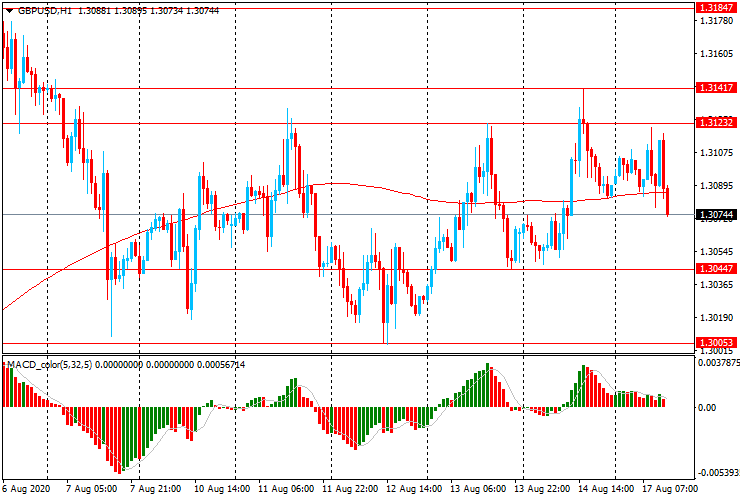This screenshot has width=740, height=500.
Task: Click the 11 Aug 22:00 time label
Action: click(349, 489)
